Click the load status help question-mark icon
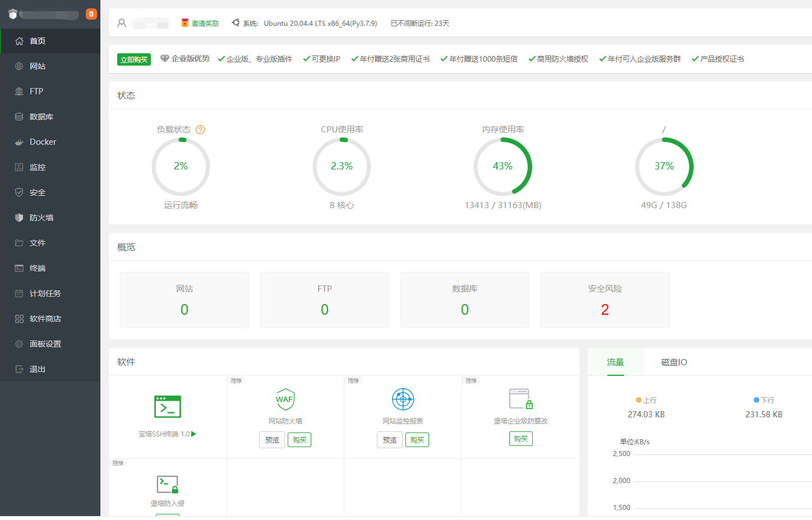 point(200,130)
